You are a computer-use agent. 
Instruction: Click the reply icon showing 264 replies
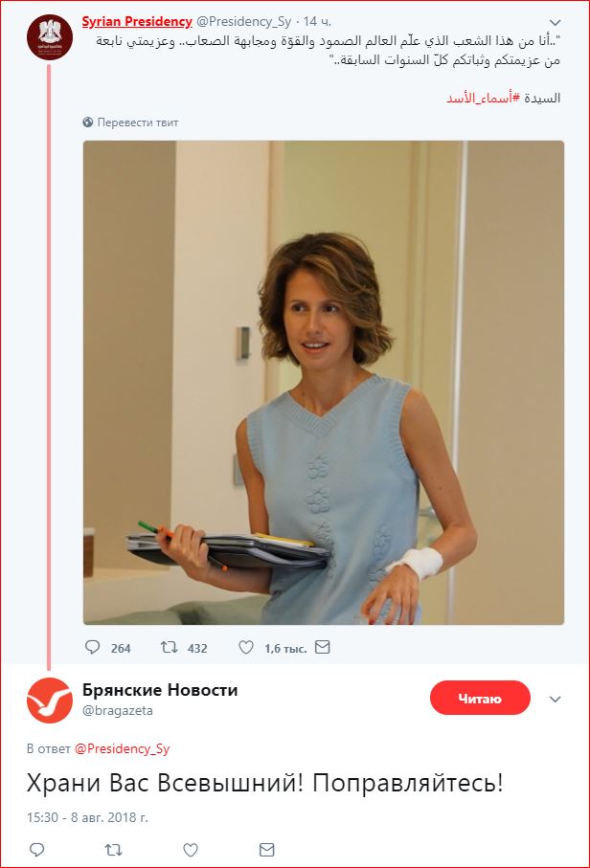(x=92, y=647)
